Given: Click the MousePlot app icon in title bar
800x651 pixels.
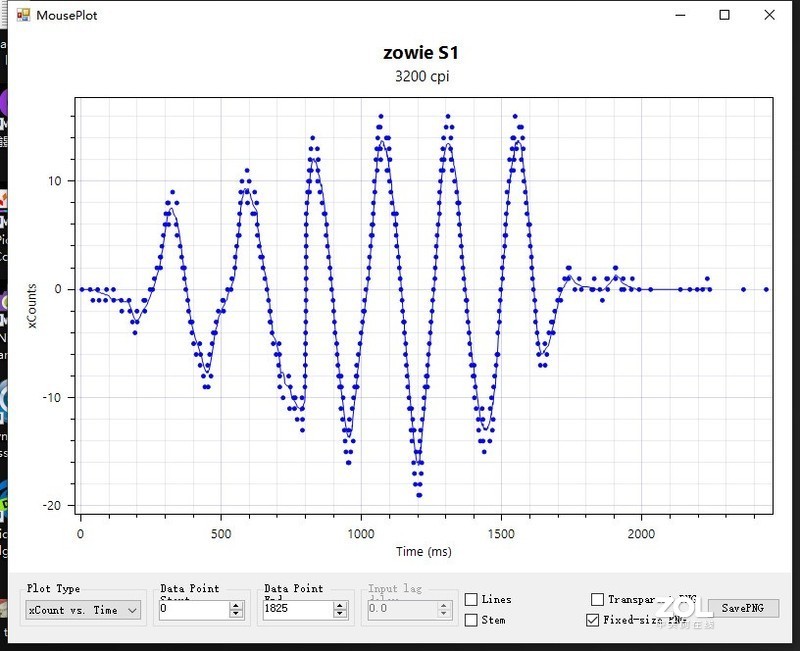Looking at the screenshot, I should coord(23,15).
